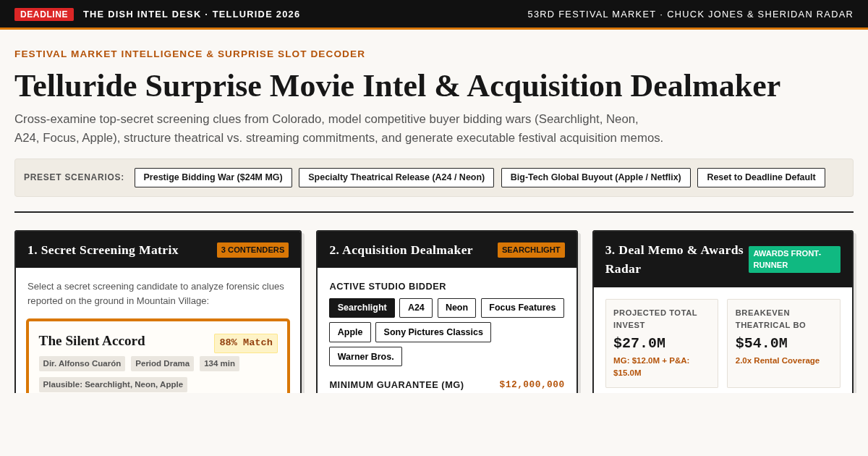Click the 3 CONTENDERS badge
The height and width of the screenshot is (456, 868).
tap(252, 250)
